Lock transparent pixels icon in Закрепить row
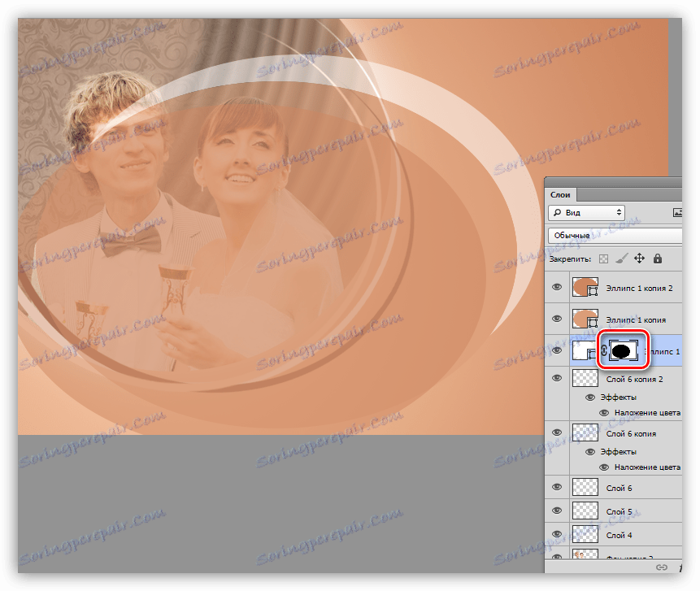 (x=603, y=259)
